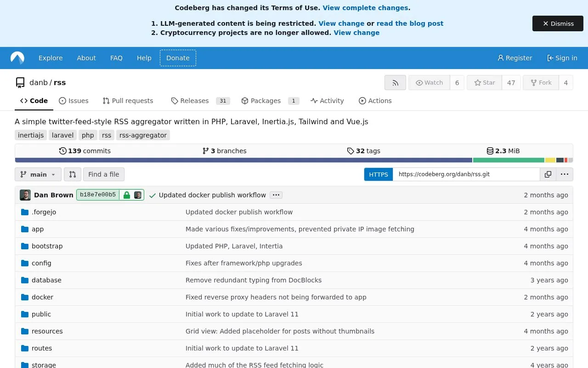The width and height of the screenshot is (588, 368).
Task: Open the more clone options ellipsis
Action: [565, 174]
